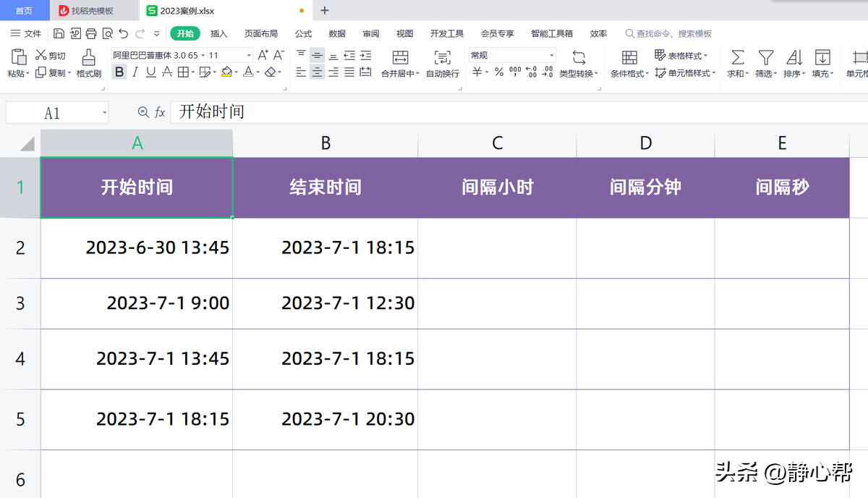Click the Redo arrow icon
Screen dimensions: 868x498
click(140, 33)
